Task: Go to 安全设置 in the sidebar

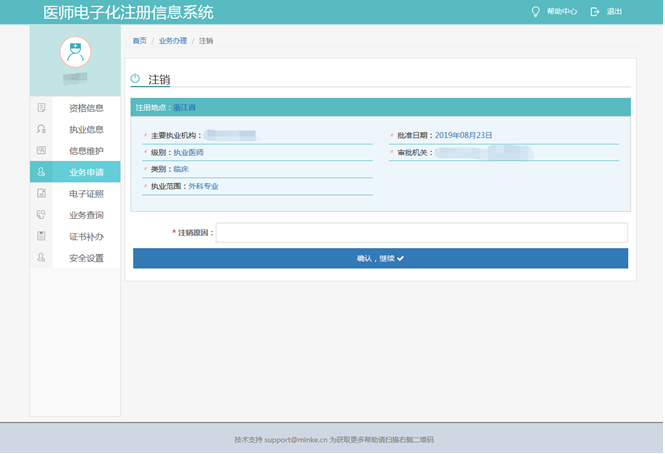Action: point(86,258)
